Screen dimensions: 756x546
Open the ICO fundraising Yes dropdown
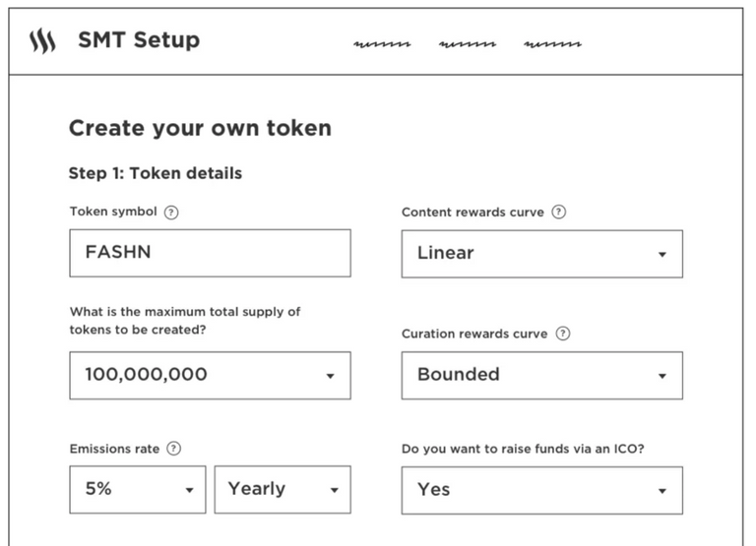click(x=542, y=490)
